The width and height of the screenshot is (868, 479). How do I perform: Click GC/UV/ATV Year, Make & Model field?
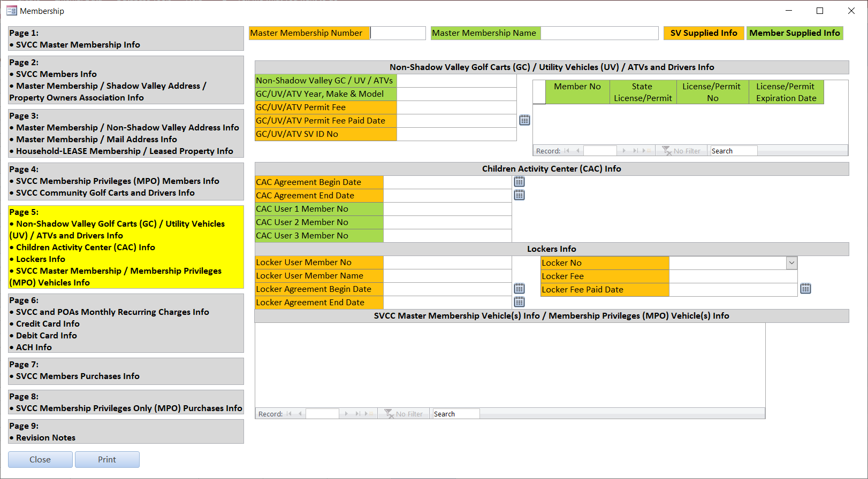click(x=456, y=94)
